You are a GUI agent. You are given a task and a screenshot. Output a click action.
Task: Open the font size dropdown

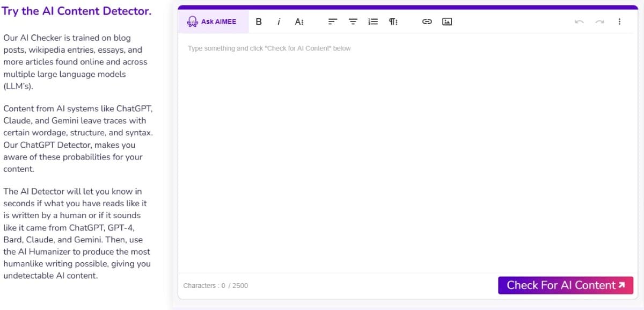click(299, 22)
